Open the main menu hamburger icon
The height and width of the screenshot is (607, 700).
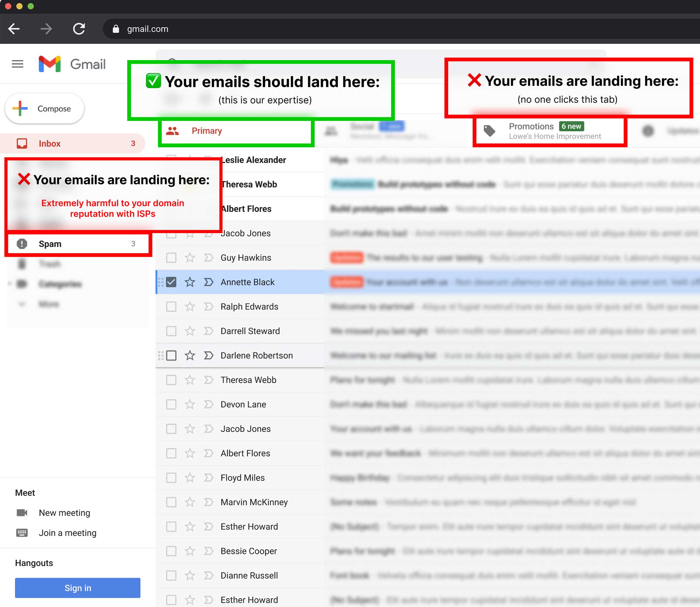coord(17,64)
